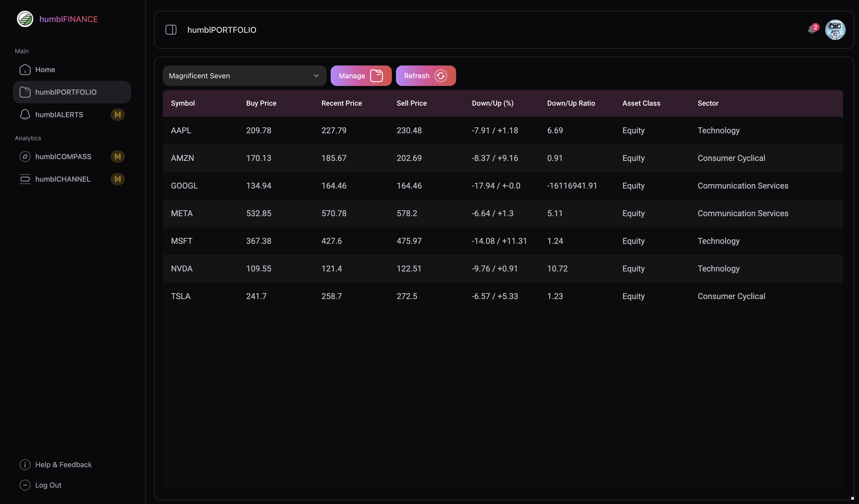Click the Help & Feedback info icon
859x504 pixels.
click(25, 464)
